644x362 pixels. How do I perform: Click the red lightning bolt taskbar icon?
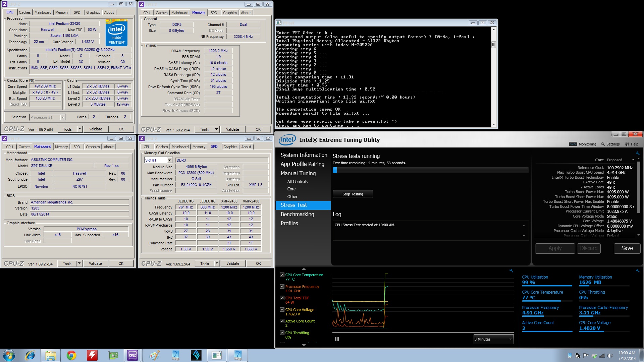pos(92,355)
